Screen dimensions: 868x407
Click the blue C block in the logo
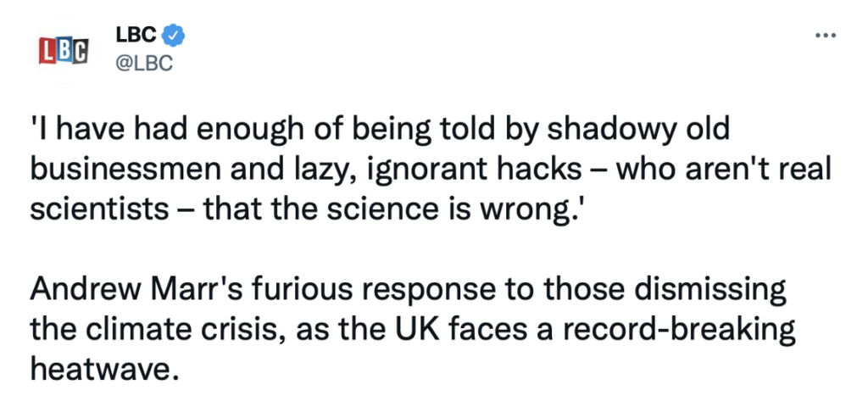coord(81,50)
